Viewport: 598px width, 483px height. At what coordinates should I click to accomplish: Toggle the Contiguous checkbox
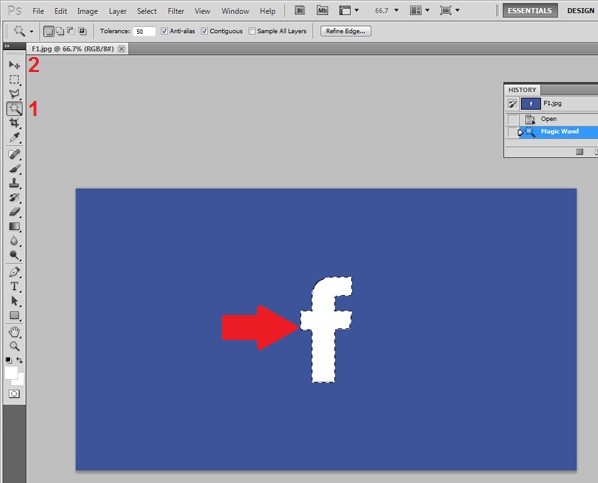point(204,31)
